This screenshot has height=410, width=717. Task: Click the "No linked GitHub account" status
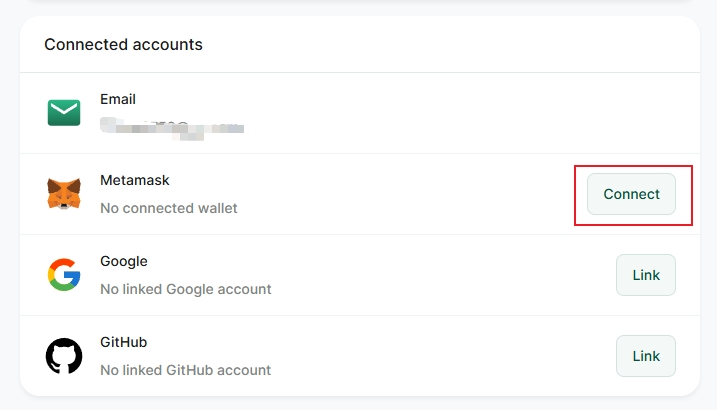coord(186,370)
